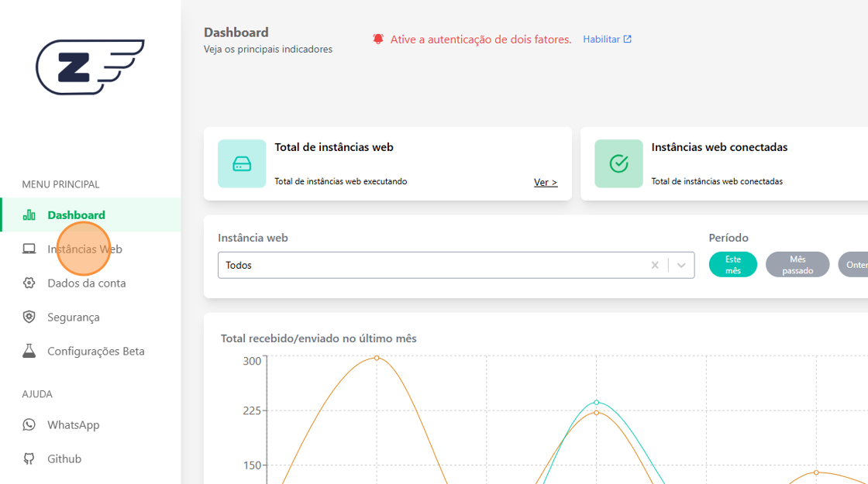Click the Dashboard bar chart icon

pyautogui.click(x=29, y=215)
